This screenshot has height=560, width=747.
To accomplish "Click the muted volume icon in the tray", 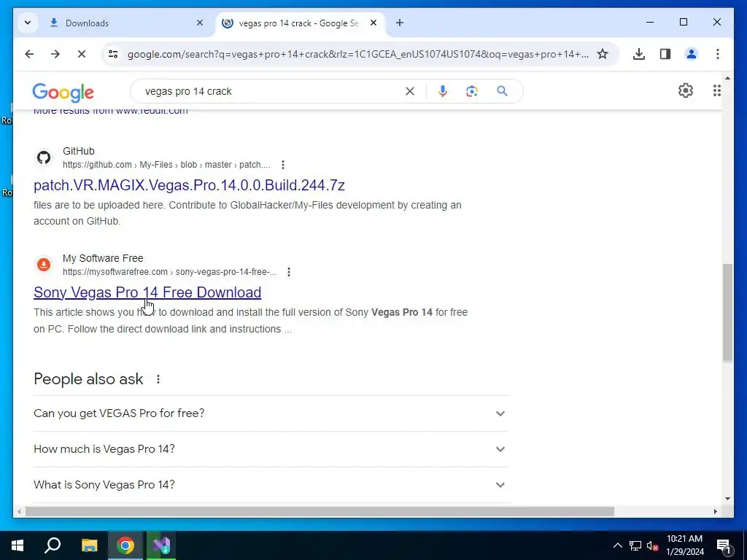I will point(652,545).
